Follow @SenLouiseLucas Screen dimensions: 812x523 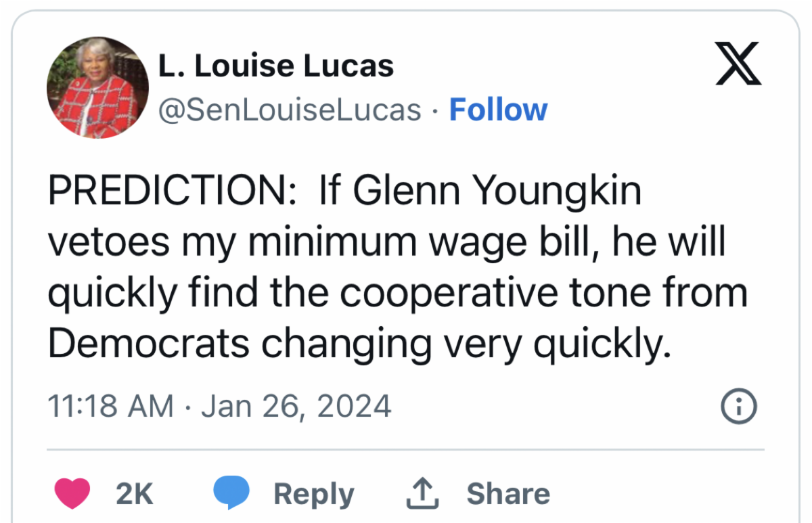pos(498,110)
